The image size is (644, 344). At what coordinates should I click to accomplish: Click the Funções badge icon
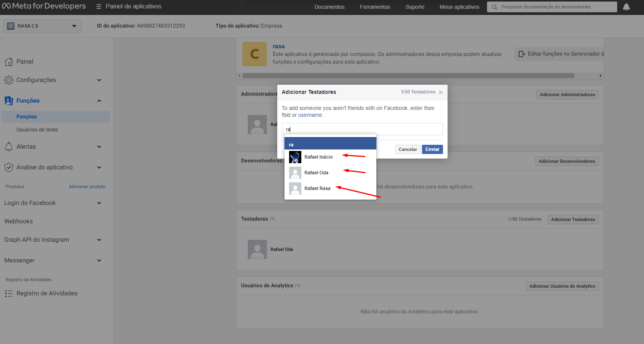9,101
